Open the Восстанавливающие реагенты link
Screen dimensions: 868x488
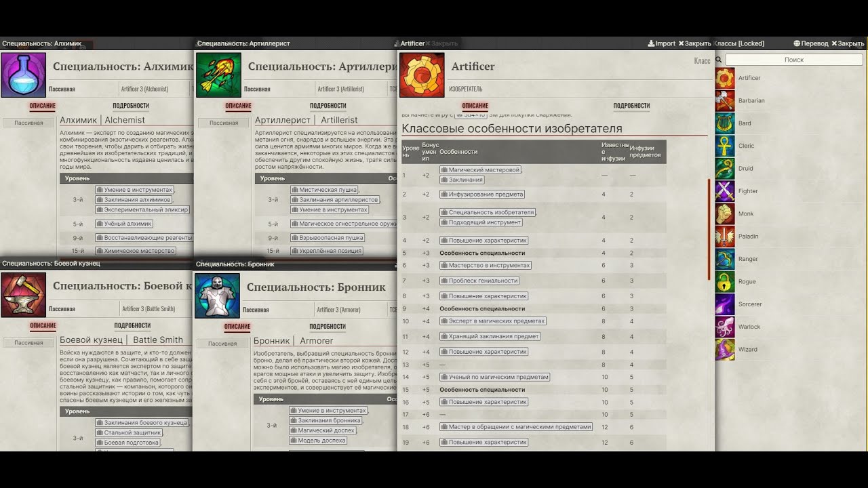pyautogui.click(x=144, y=238)
